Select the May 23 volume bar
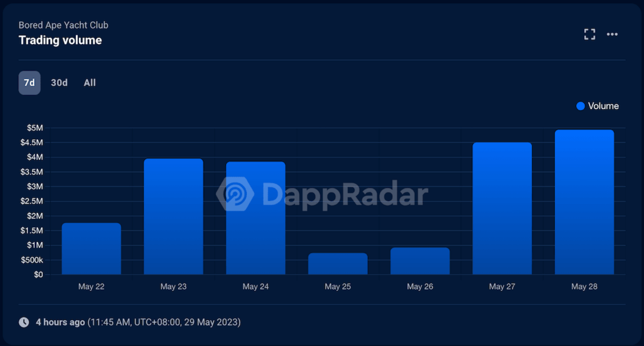This screenshot has height=346, width=644. (x=174, y=217)
